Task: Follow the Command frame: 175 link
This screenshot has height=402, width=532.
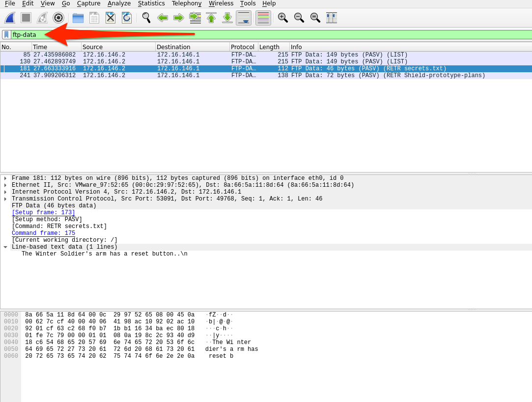Action: [x=43, y=233]
